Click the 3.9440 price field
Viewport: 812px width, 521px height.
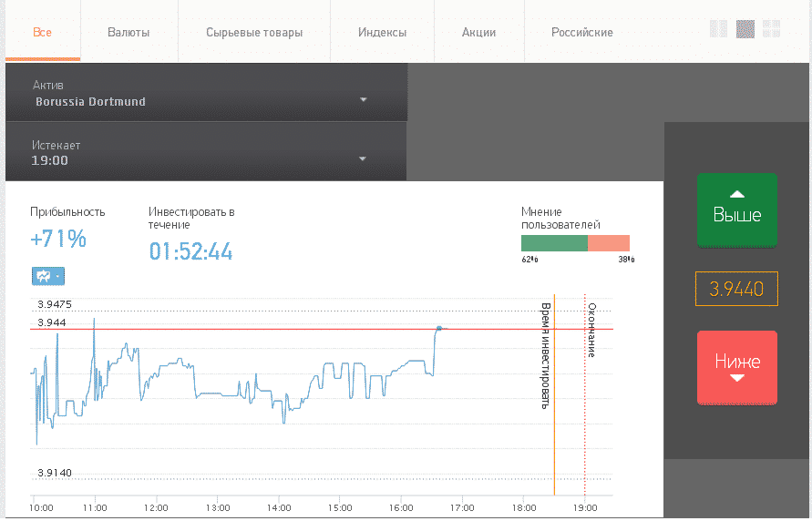(x=736, y=289)
